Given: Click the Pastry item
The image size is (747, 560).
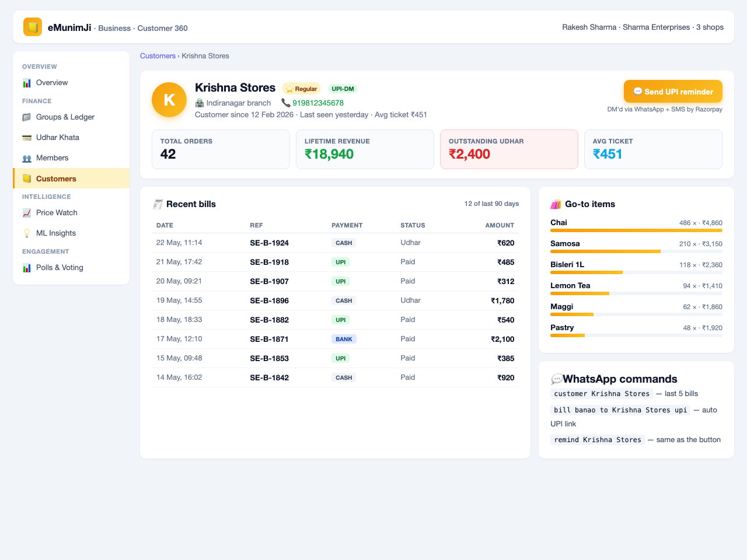Looking at the screenshot, I should (x=636, y=331).
